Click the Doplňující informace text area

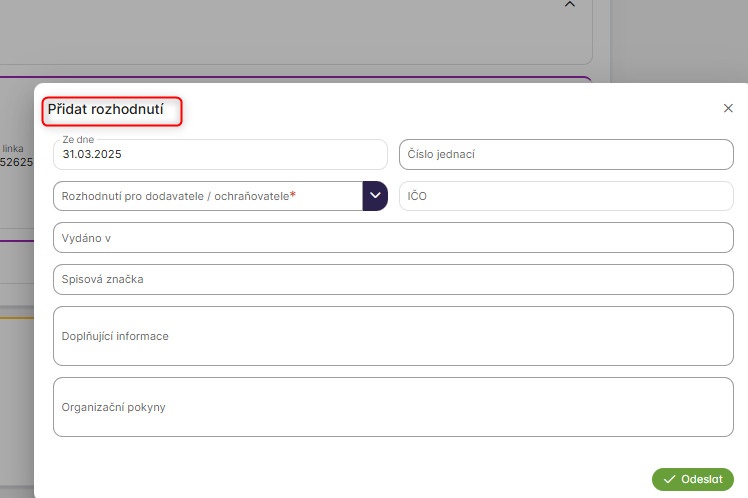[x=393, y=336]
